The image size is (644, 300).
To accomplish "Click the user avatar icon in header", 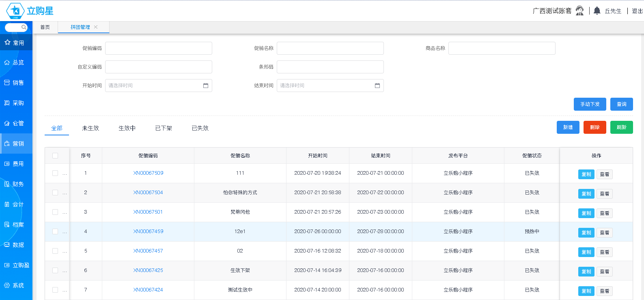I will (579, 11).
